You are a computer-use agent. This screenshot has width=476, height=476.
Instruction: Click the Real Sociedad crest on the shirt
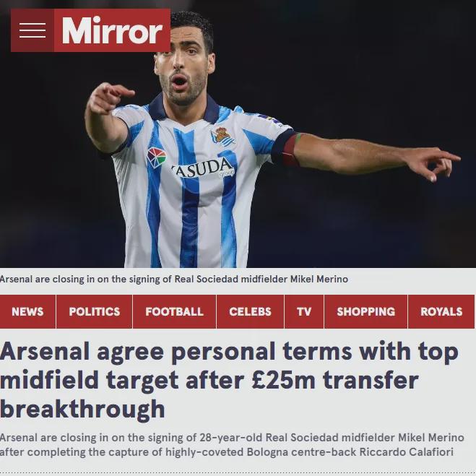(223, 137)
